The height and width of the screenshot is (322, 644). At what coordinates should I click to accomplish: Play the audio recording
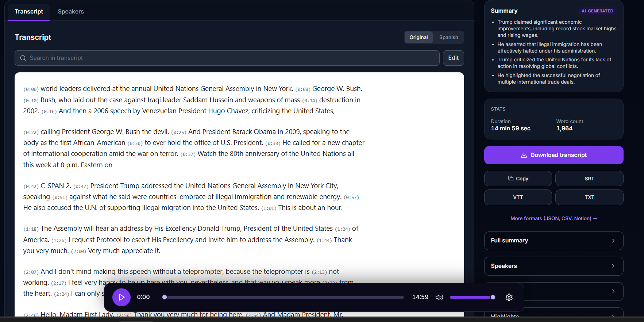coord(121,297)
